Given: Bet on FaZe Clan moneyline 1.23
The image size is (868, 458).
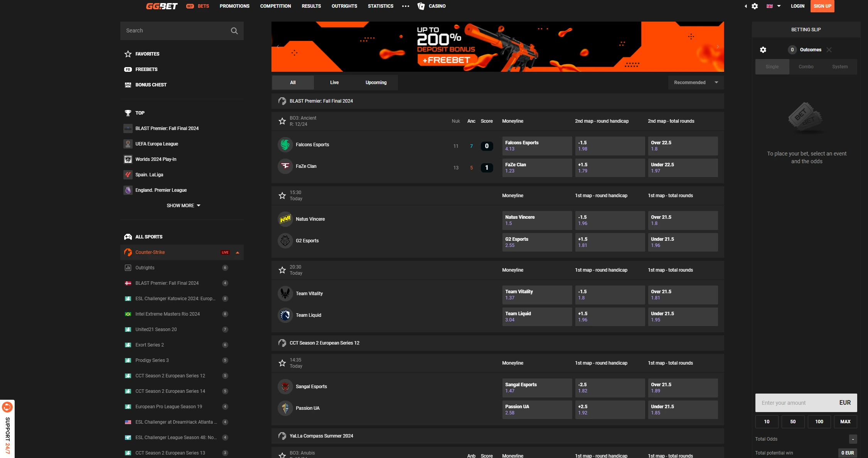Looking at the screenshot, I should coord(537,168).
